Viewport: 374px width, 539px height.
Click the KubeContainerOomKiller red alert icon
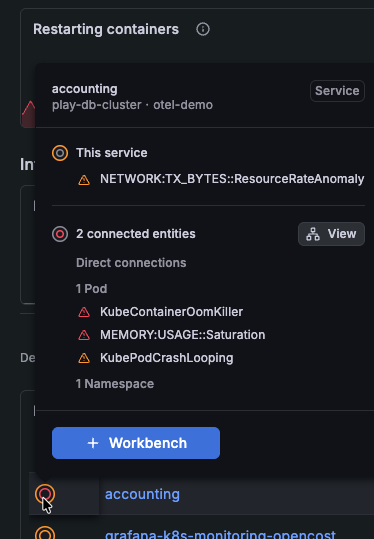[x=84, y=312]
